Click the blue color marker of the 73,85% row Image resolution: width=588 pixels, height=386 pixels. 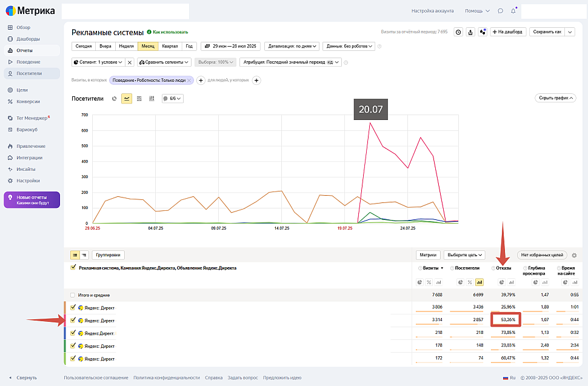coord(65,333)
